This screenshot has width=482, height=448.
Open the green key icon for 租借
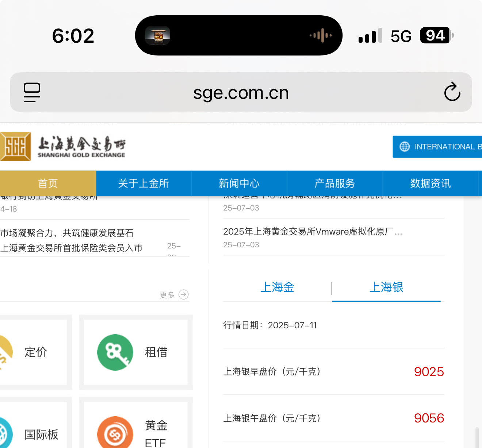coord(115,352)
